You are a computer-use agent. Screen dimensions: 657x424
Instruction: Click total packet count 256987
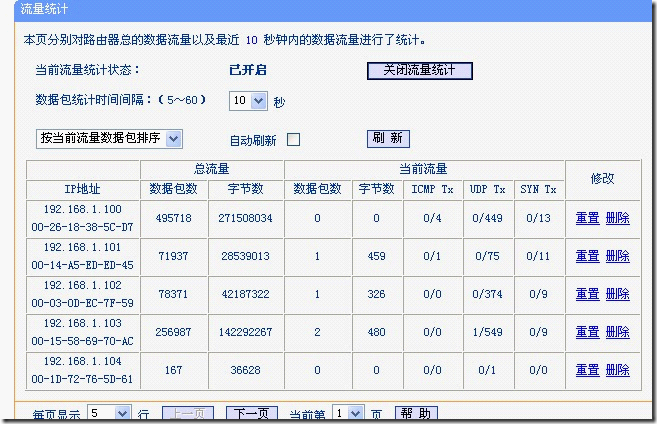(173, 332)
